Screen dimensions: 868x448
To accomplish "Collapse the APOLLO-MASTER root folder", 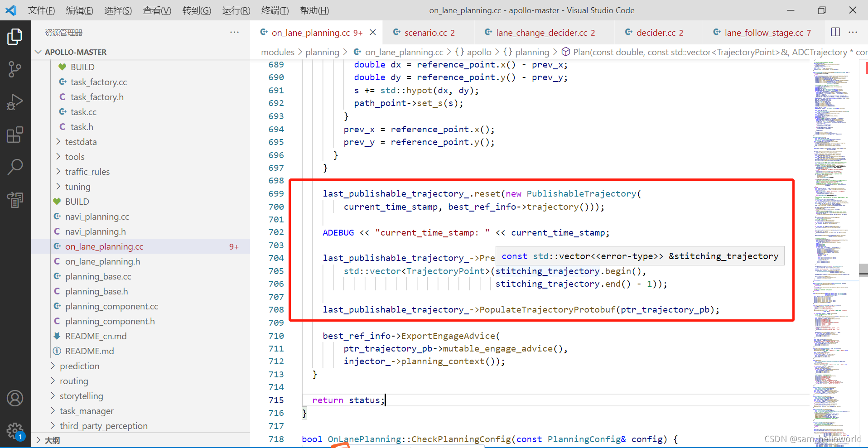I will click(38, 52).
